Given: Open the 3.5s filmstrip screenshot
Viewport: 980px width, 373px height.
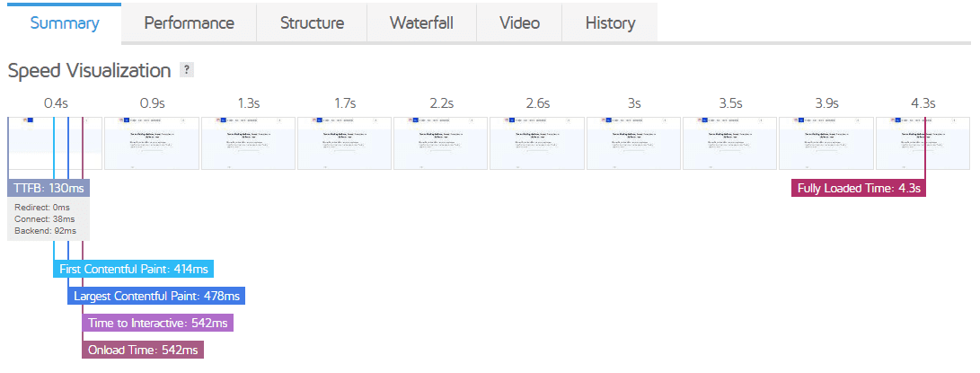Looking at the screenshot, I should tap(730, 143).
